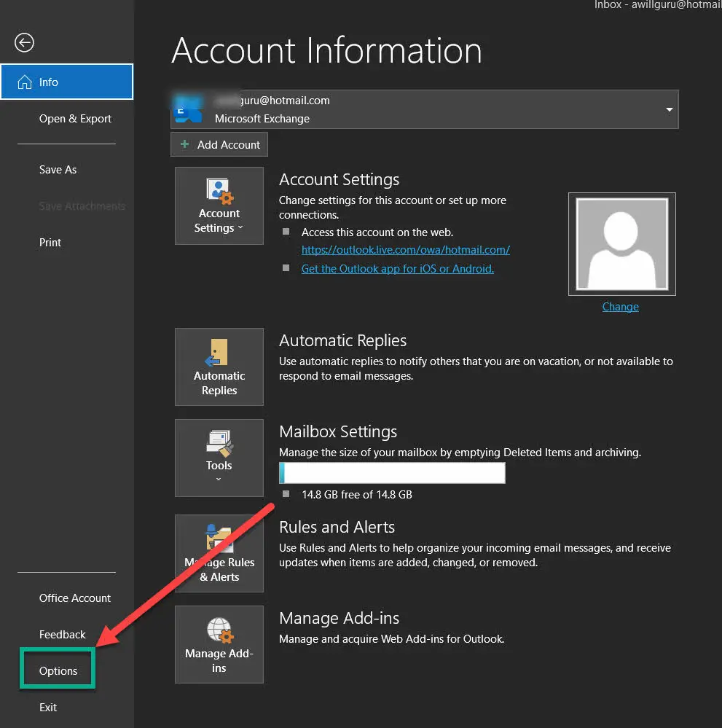
Task: Select Print from the sidebar
Action: coord(50,243)
